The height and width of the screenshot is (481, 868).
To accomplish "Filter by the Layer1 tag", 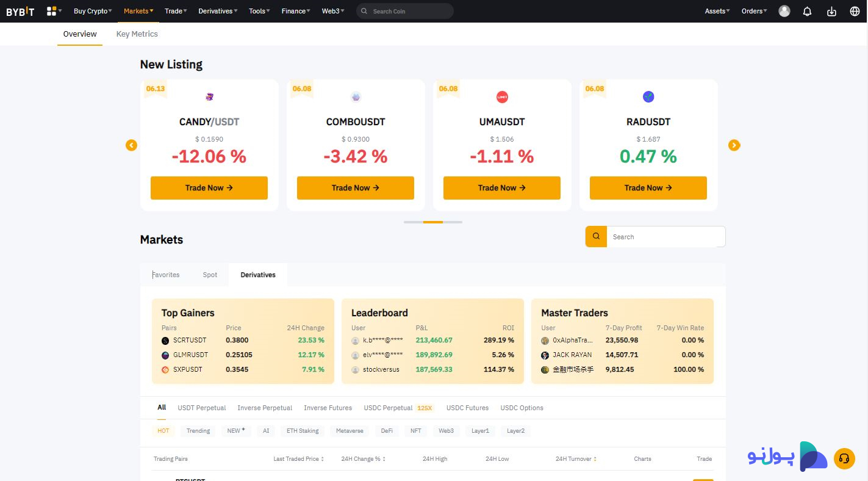I will tap(481, 431).
